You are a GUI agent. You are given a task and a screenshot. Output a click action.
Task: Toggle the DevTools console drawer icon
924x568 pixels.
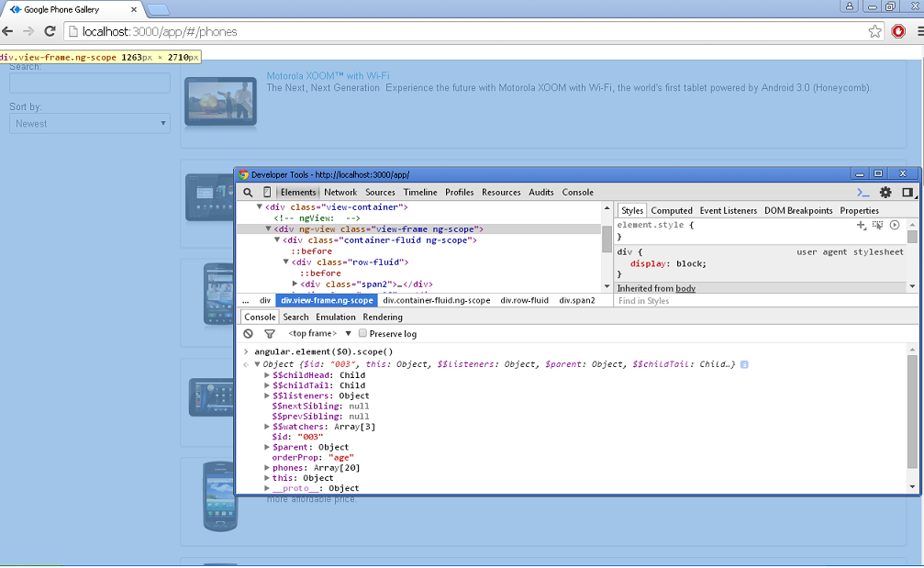pyautogui.click(x=863, y=192)
